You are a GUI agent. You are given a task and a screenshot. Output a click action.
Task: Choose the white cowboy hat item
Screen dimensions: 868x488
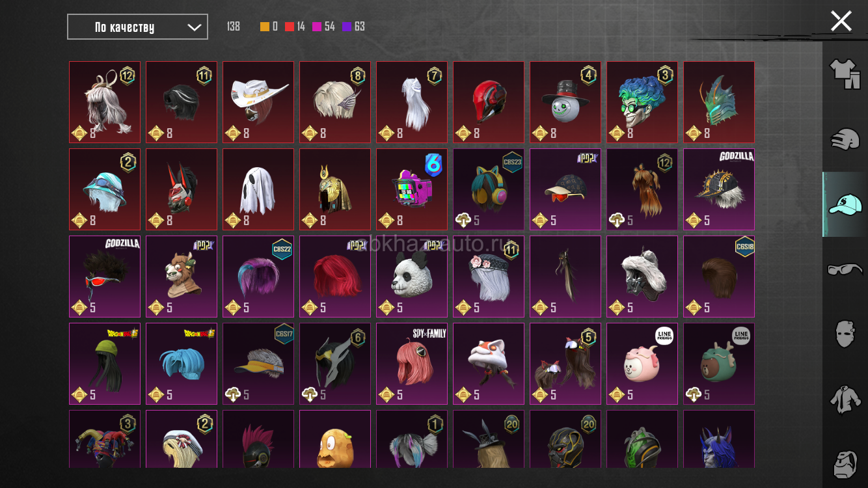click(x=258, y=102)
